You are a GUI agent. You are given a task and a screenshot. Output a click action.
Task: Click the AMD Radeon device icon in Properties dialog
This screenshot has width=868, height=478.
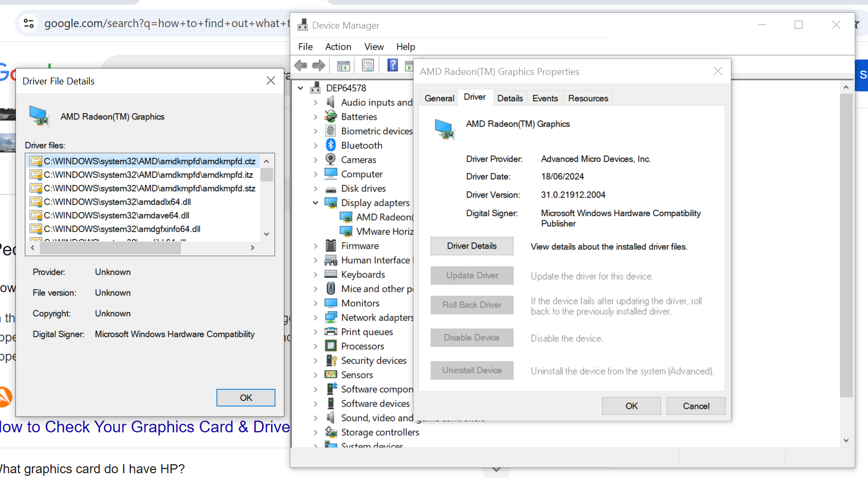(445, 129)
